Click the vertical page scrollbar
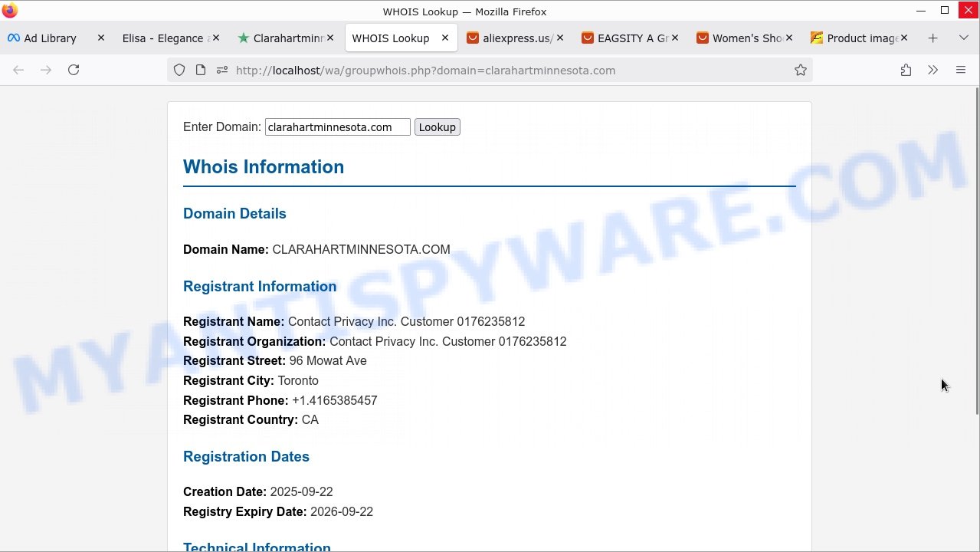The width and height of the screenshot is (980, 552). point(976,253)
